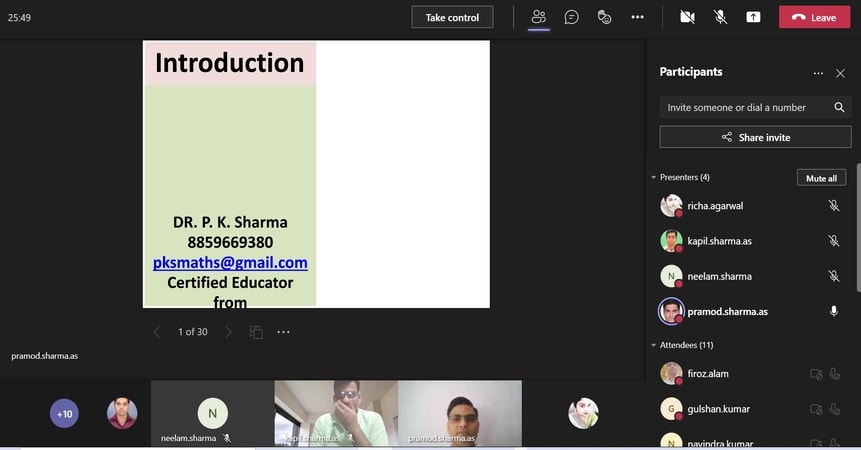The width and height of the screenshot is (861, 450).
Task: Collapse the Presenters (4) section
Action: pos(654,178)
